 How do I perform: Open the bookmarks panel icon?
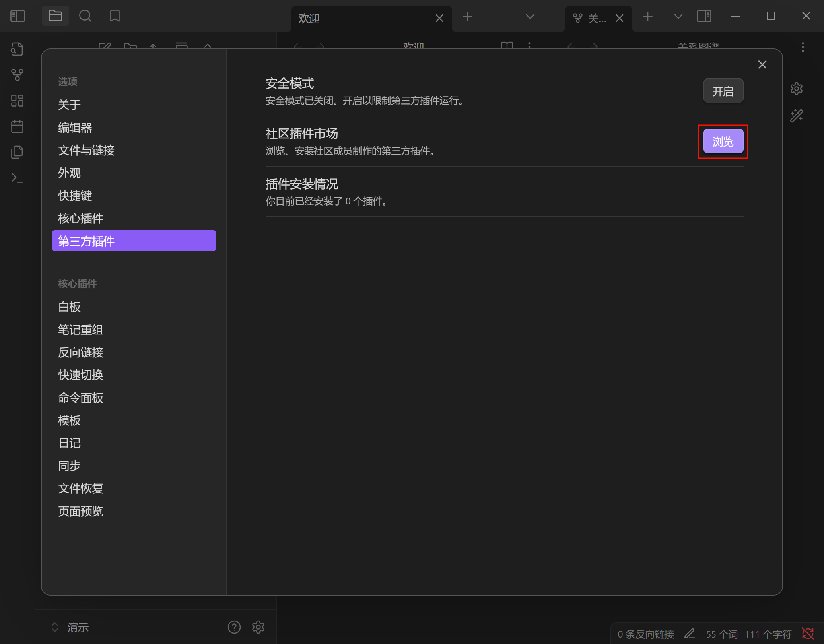coord(115,16)
